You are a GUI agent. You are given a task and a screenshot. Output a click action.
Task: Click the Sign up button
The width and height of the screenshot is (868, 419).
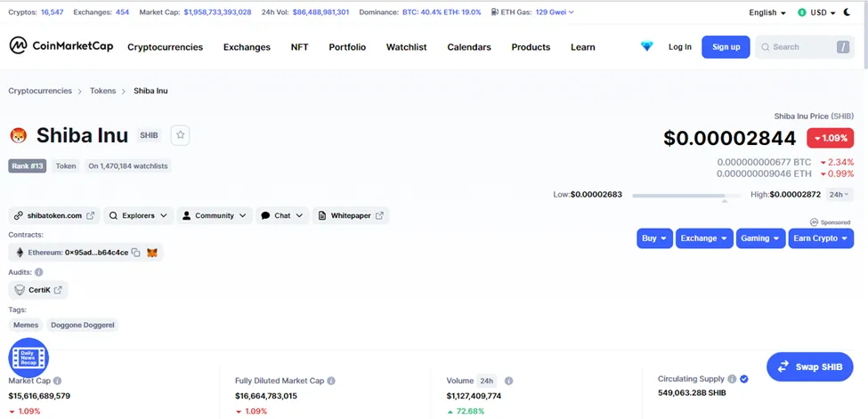point(726,47)
